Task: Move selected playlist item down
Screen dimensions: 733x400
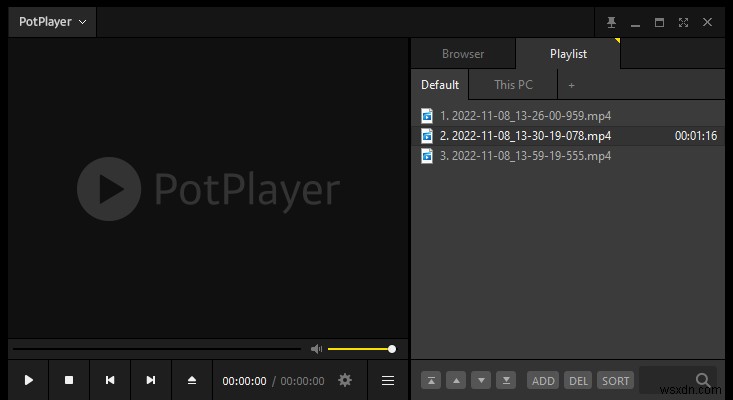Action: coord(481,380)
